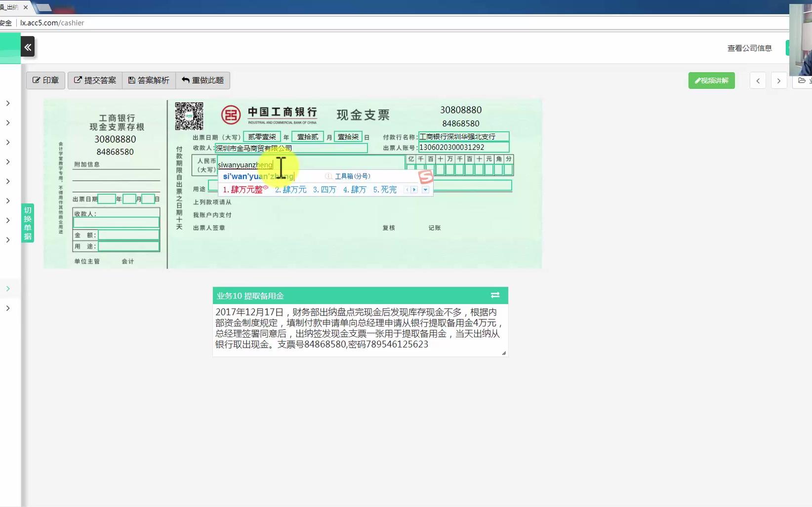Submit answer via 提交答案 button

pos(95,80)
